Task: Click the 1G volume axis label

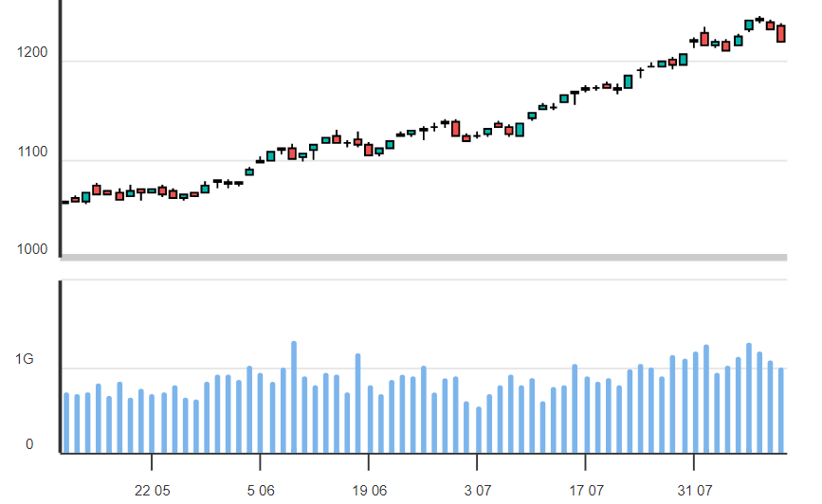Action: coord(26,360)
